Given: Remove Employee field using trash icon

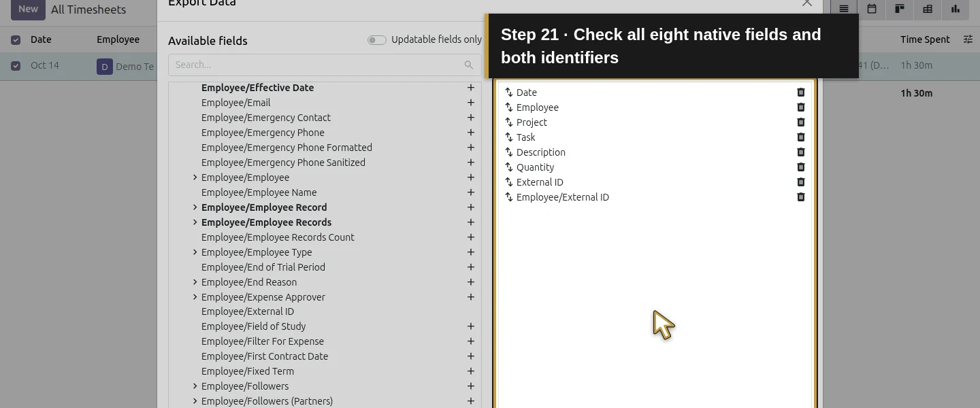Looking at the screenshot, I should click(801, 107).
